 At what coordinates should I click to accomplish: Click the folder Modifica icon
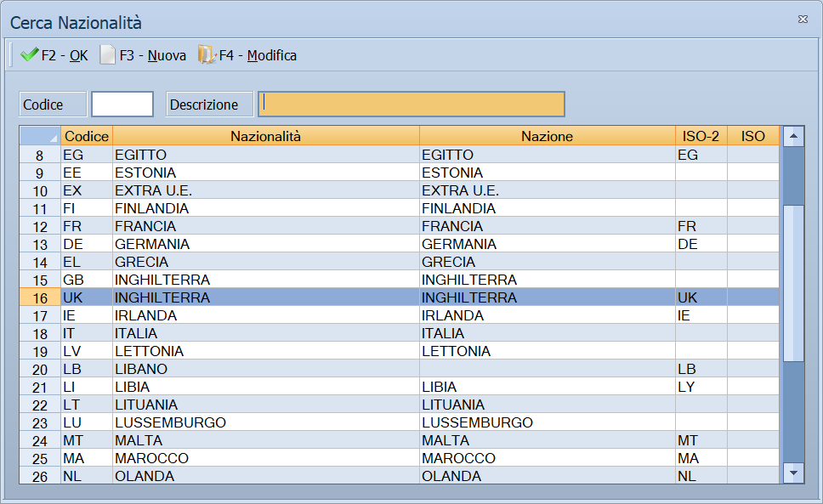tap(207, 54)
